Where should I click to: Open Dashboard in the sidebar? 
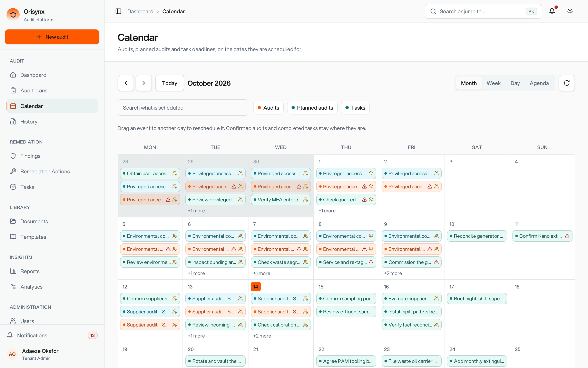tap(52, 75)
